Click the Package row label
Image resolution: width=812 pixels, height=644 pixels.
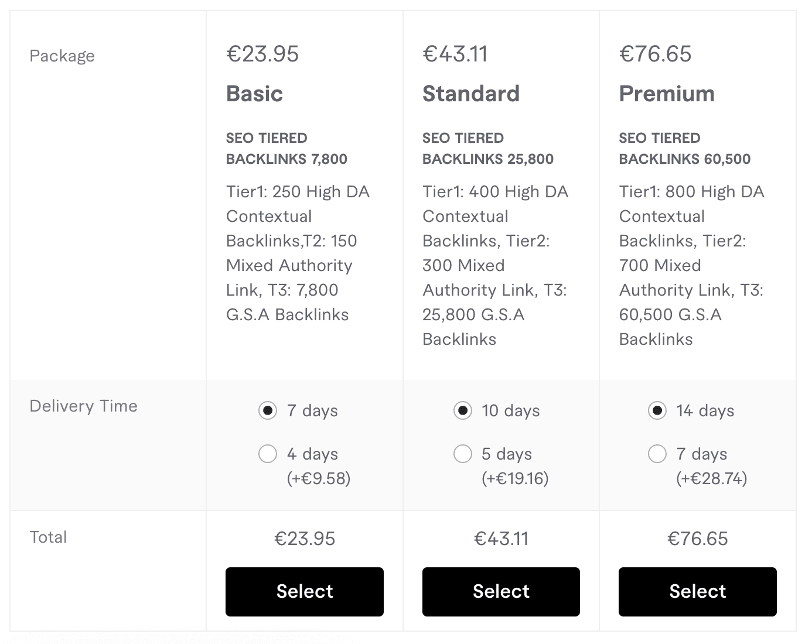coord(62,56)
